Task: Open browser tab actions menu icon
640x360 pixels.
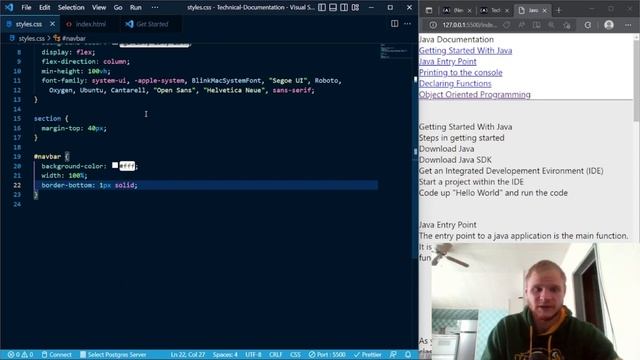Action: [429, 11]
